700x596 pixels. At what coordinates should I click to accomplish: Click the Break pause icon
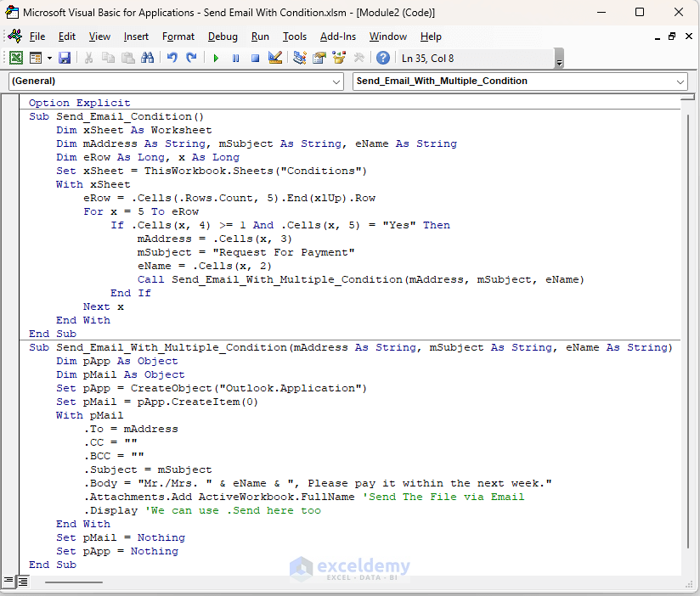235,58
